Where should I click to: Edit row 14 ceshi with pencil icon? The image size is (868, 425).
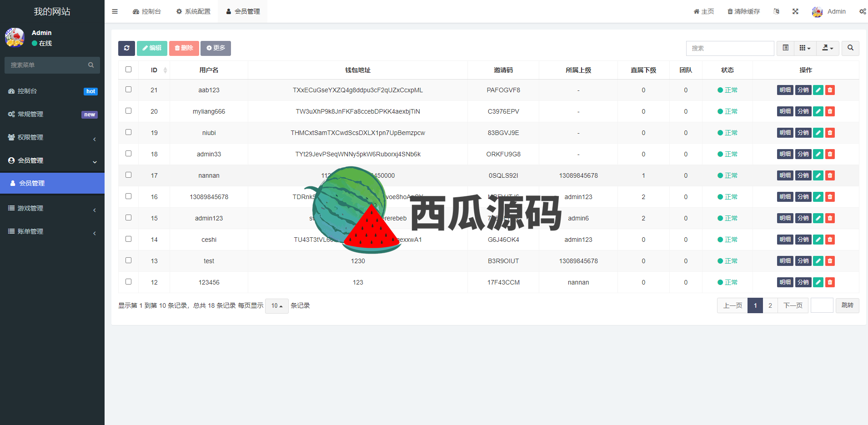(818, 240)
